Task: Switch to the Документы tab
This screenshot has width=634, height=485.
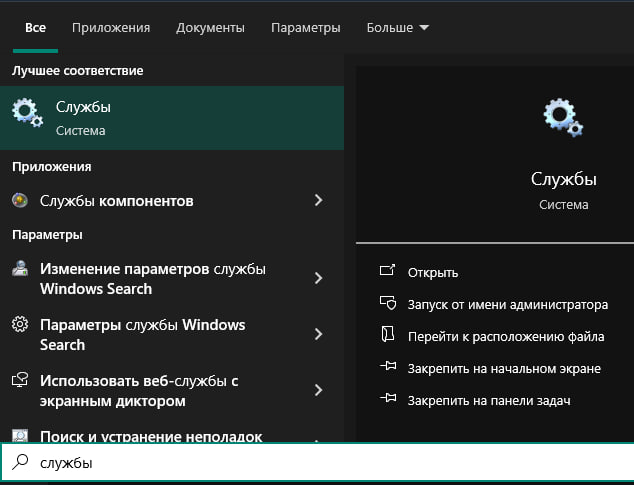Action: coord(210,28)
